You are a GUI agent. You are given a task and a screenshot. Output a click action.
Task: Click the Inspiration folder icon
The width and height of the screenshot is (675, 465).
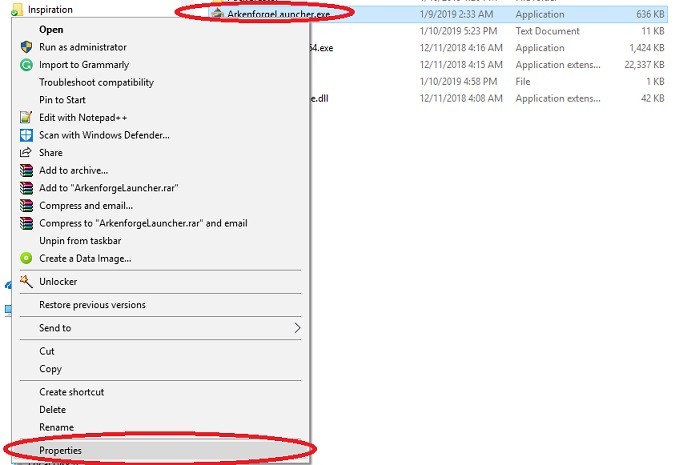14,9
